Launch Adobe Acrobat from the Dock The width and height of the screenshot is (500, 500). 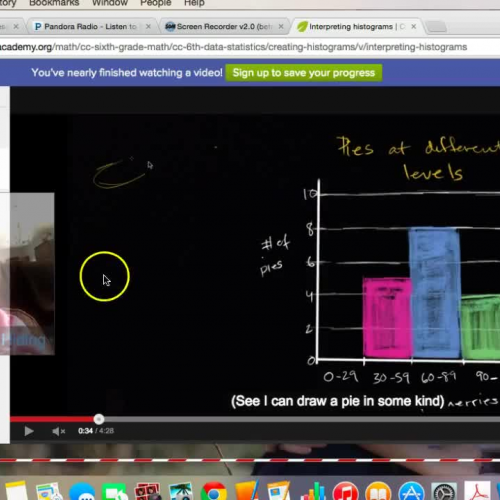(x=477, y=491)
